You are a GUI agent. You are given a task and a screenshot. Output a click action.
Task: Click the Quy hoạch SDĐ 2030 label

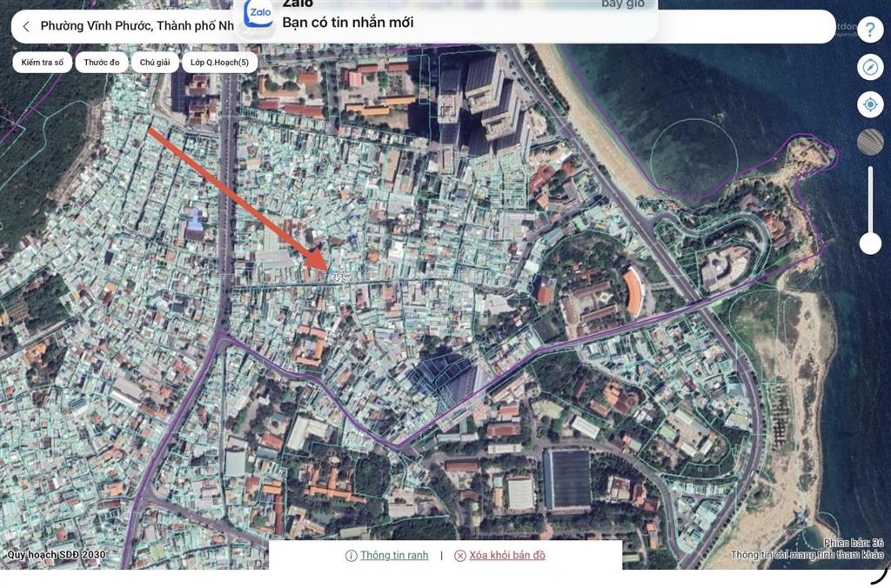(56, 554)
